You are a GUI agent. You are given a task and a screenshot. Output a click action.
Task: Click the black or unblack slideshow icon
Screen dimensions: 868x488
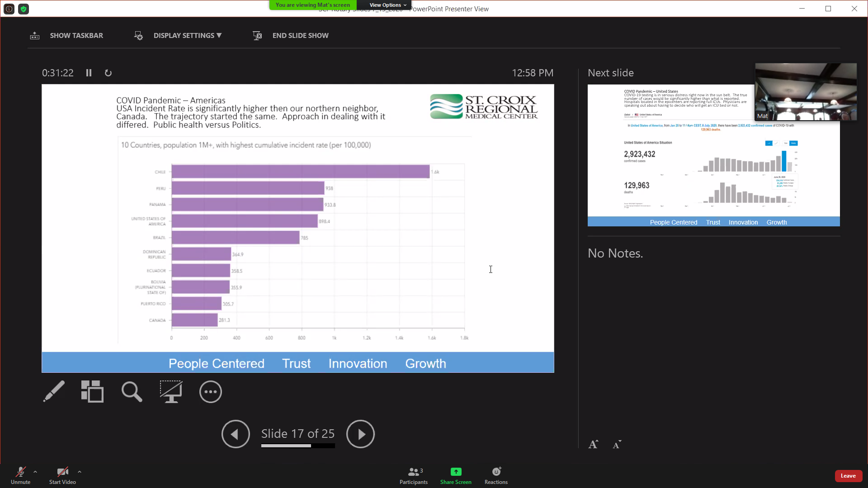(171, 391)
